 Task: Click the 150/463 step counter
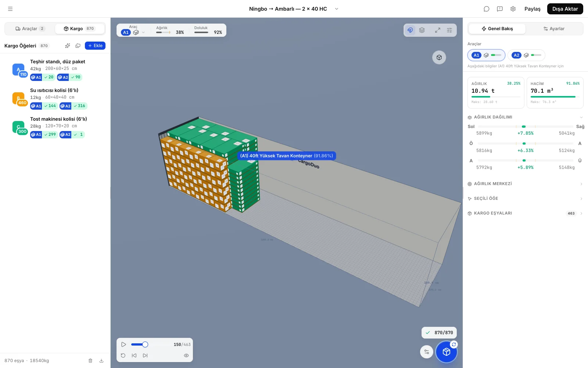click(182, 344)
